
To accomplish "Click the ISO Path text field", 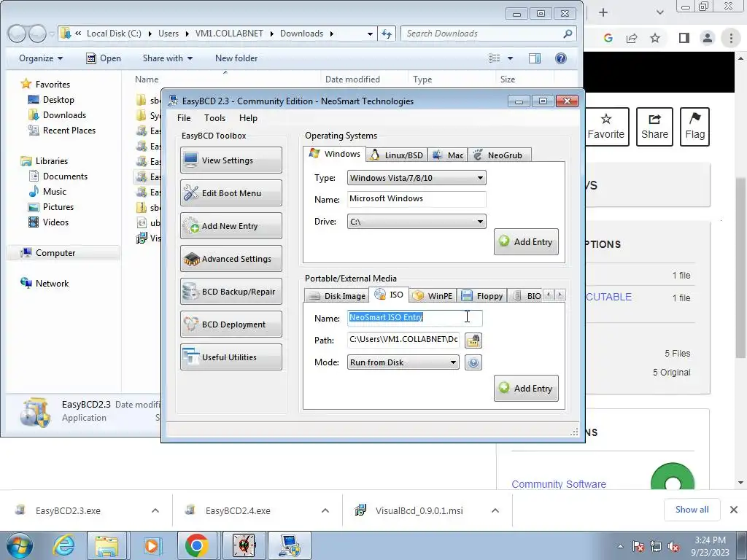I will (x=403, y=340).
